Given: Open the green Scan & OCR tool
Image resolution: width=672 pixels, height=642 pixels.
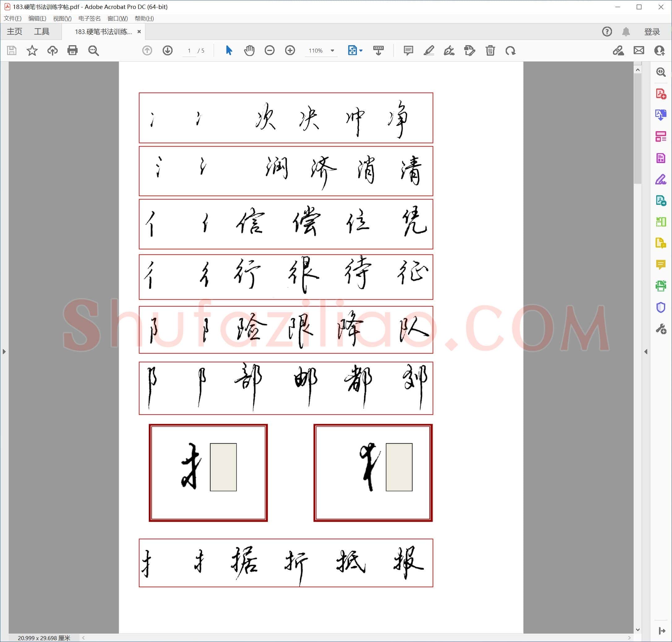Looking at the screenshot, I should (661, 286).
